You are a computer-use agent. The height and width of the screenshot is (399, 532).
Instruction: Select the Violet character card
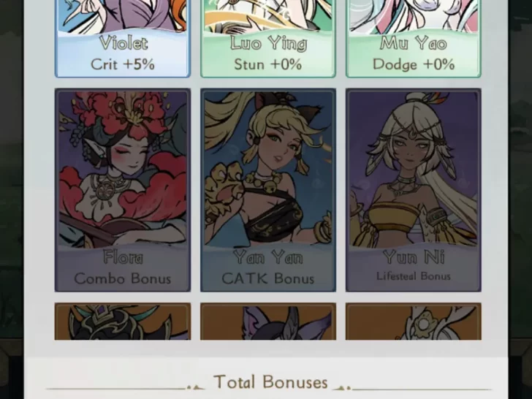click(123, 38)
